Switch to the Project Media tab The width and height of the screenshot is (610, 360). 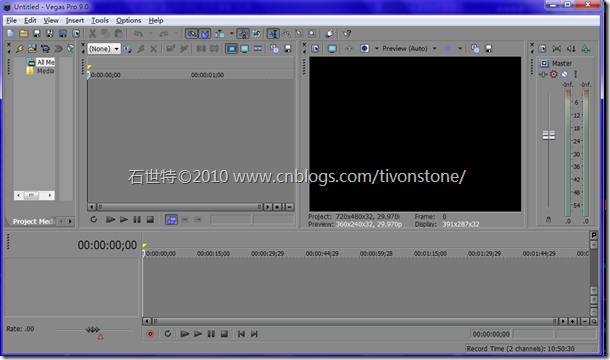32,221
